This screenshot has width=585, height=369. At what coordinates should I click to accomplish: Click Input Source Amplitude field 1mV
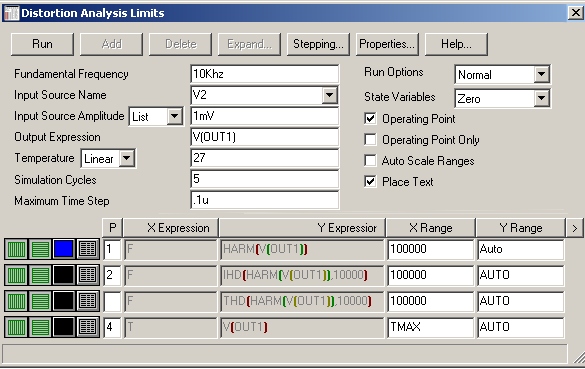265,116
